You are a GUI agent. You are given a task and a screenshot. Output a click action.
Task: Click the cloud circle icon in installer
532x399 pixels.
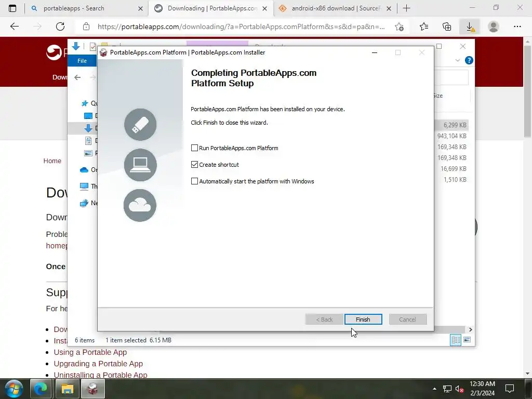coord(140,205)
